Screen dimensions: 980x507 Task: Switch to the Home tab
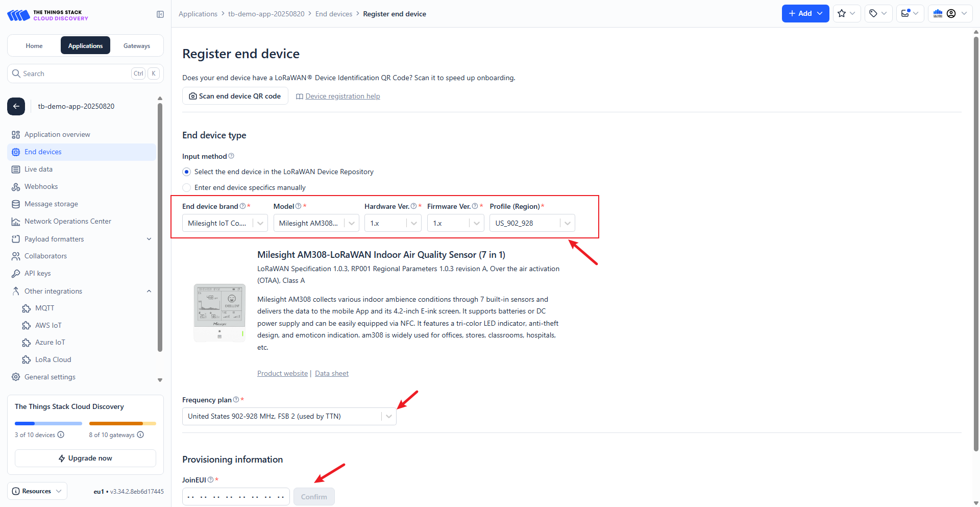34,46
